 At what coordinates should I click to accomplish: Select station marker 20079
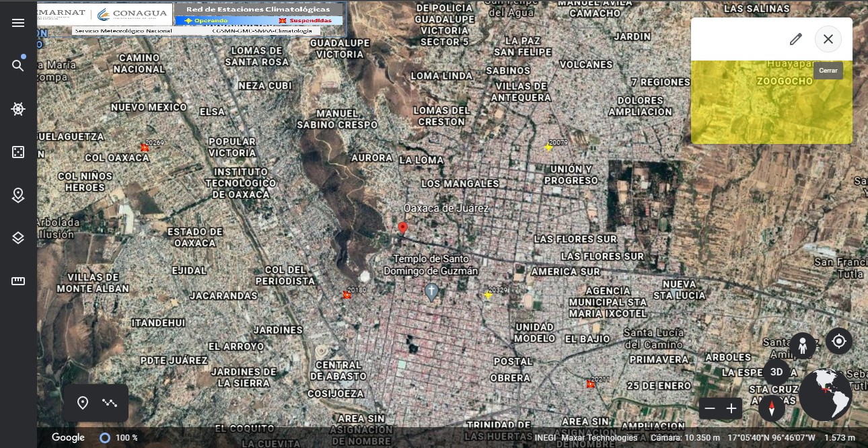coord(548,147)
